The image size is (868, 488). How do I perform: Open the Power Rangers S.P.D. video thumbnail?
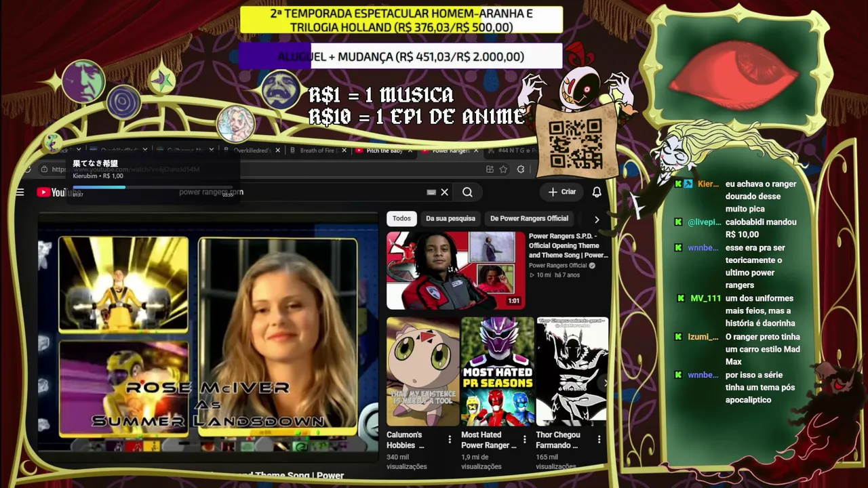(456, 270)
